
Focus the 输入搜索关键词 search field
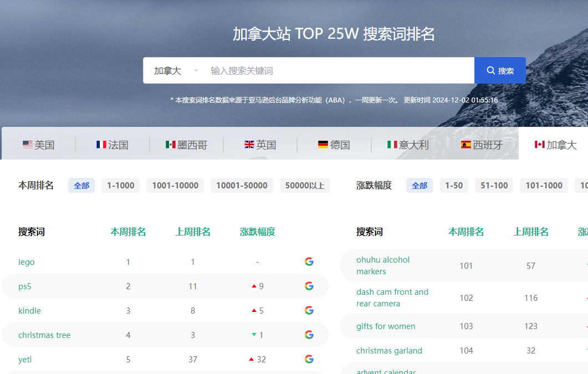339,70
